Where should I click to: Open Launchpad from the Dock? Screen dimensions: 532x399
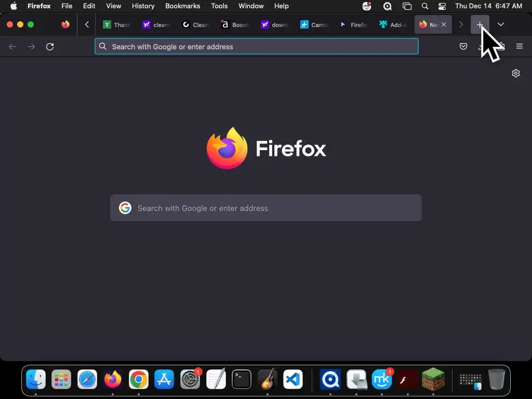pyautogui.click(x=61, y=379)
